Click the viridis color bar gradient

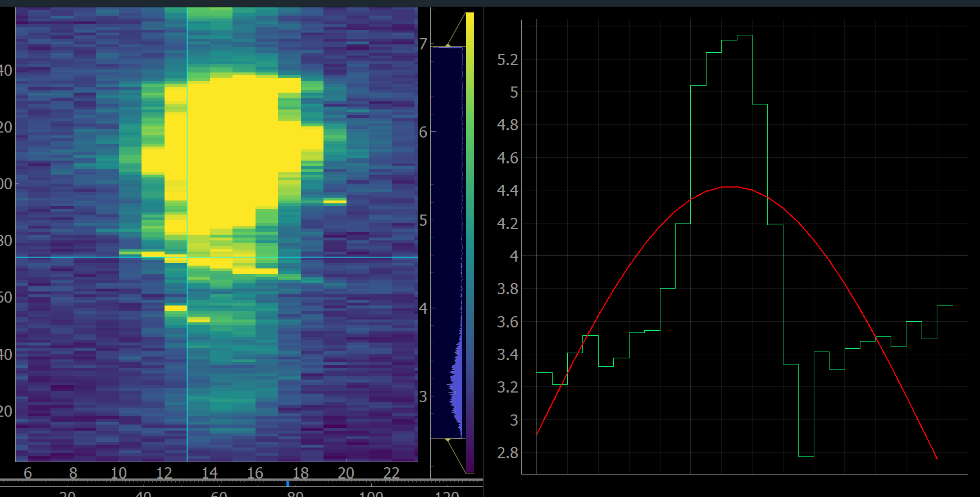click(470, 241)
